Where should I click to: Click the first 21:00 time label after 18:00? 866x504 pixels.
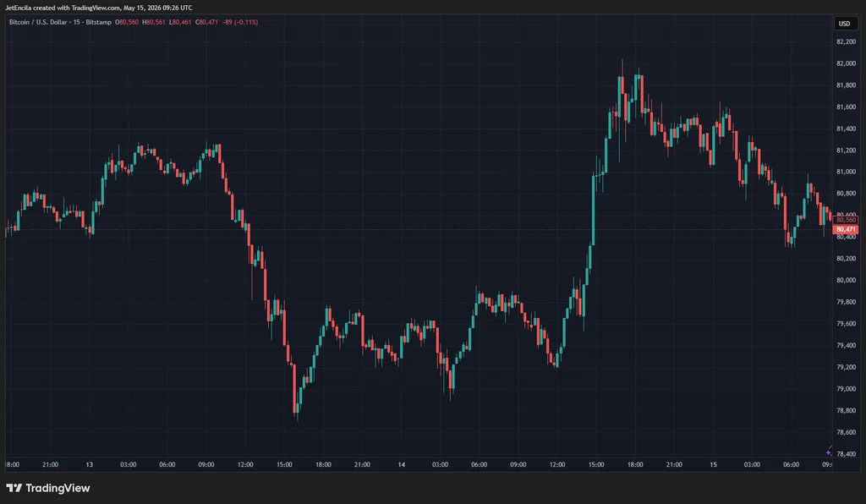50,465
